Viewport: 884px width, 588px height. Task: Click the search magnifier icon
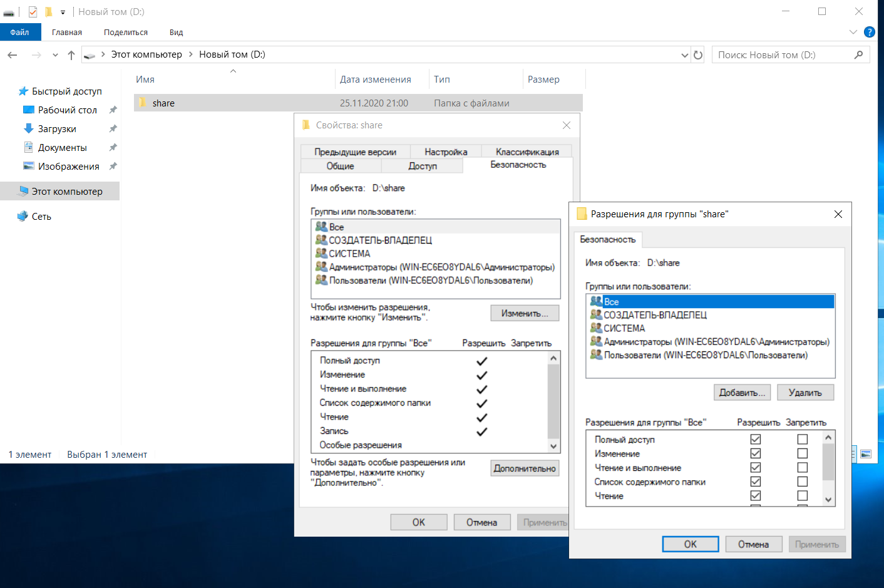pyautogui.click(x=858, y=55)
